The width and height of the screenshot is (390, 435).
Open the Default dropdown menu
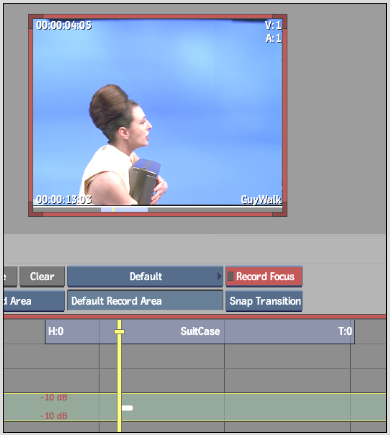coord(145,276)
